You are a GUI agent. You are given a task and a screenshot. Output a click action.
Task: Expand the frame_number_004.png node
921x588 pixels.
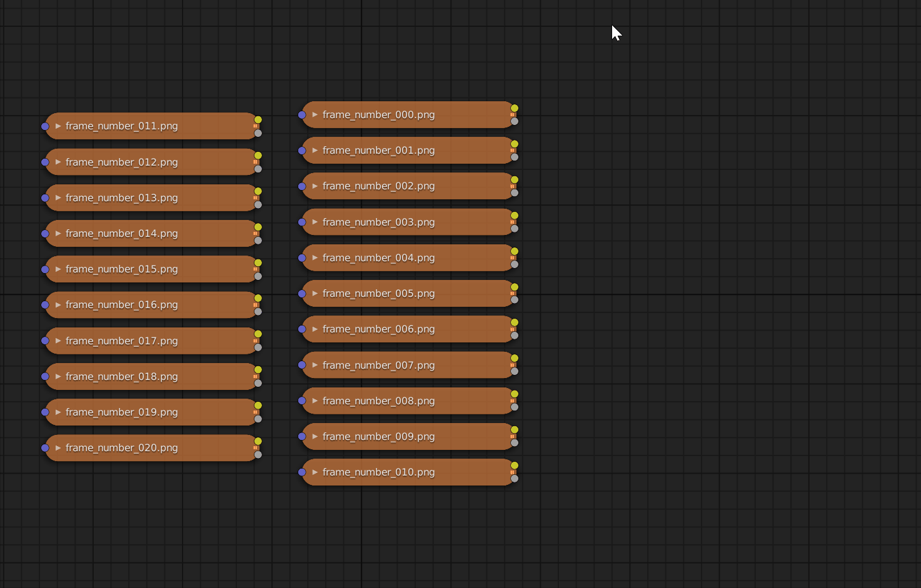coord(315,257)
